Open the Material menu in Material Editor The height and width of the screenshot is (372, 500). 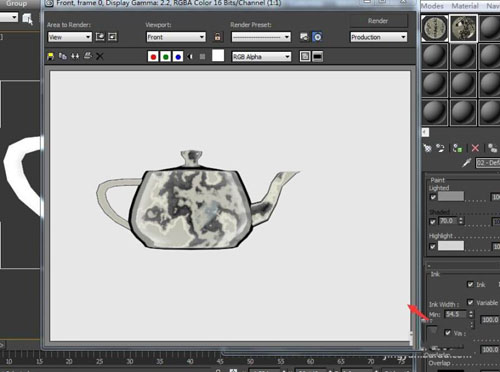465,6
